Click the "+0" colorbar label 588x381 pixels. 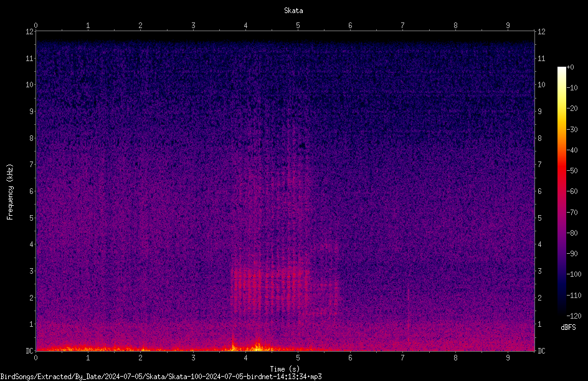[x=570, y=67]
